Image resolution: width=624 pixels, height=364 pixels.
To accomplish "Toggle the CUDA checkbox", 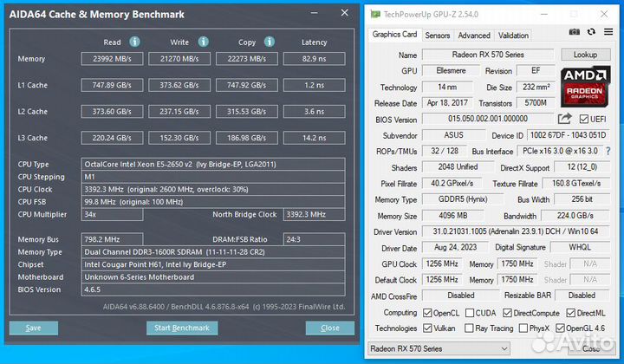I will [470, 313].
